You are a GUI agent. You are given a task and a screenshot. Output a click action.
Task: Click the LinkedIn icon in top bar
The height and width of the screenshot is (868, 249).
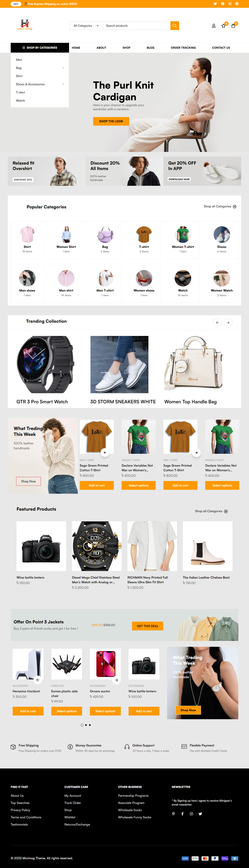click(237, 4)
